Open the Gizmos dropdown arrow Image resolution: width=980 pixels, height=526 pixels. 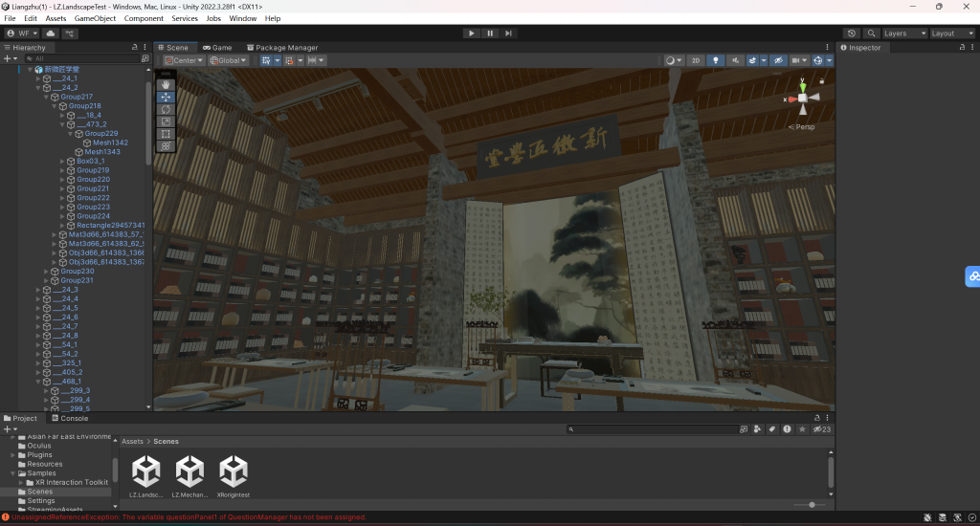[x=830, y=60]
